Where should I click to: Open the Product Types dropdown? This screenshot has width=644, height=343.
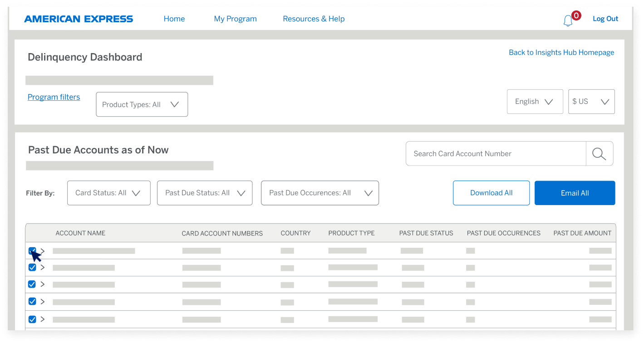142,104
